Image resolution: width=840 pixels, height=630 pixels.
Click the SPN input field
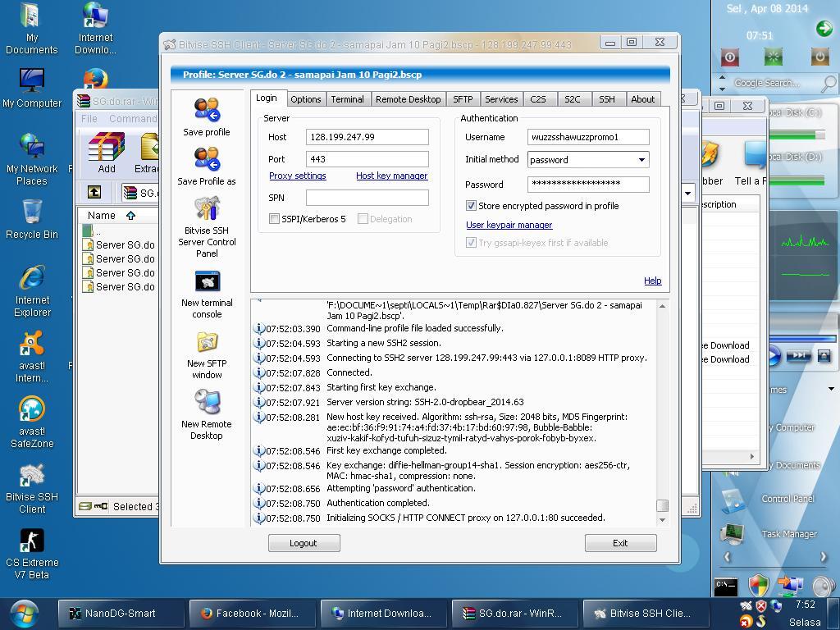click(x=367, y=198)
